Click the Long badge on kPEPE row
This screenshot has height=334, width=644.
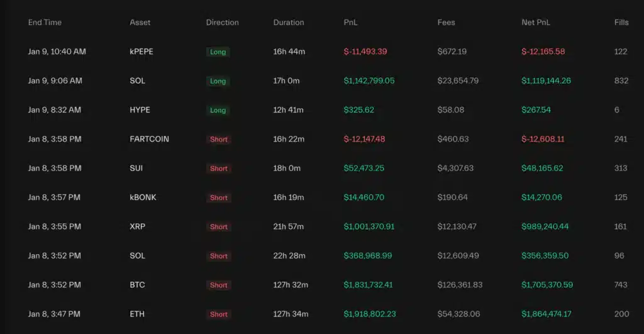218,52
